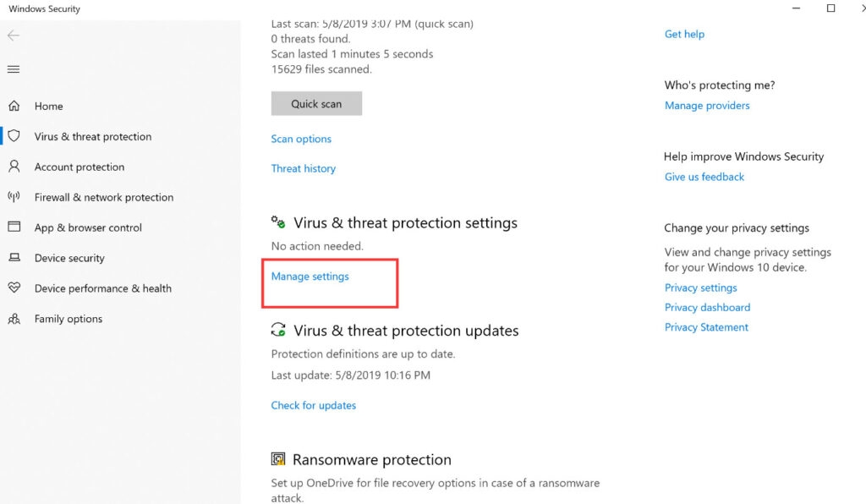Click Manage providers link
The height and width of the screenshot is (504, 866).
707,106
